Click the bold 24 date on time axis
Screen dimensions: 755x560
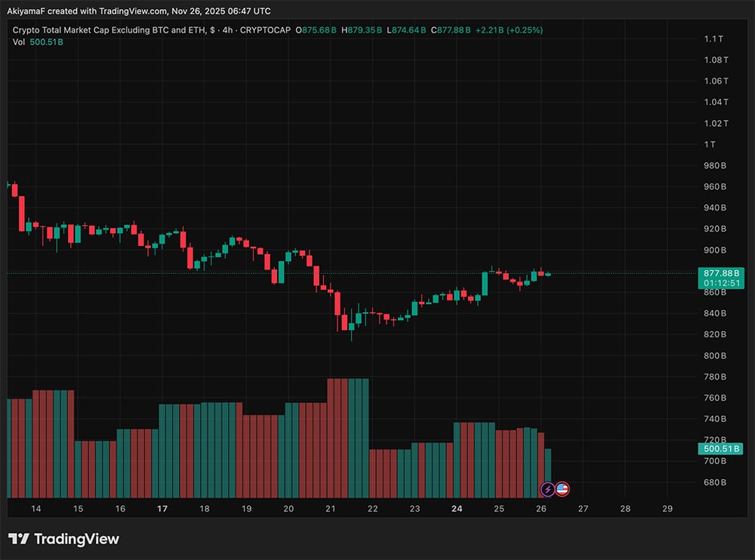[456, 509]
